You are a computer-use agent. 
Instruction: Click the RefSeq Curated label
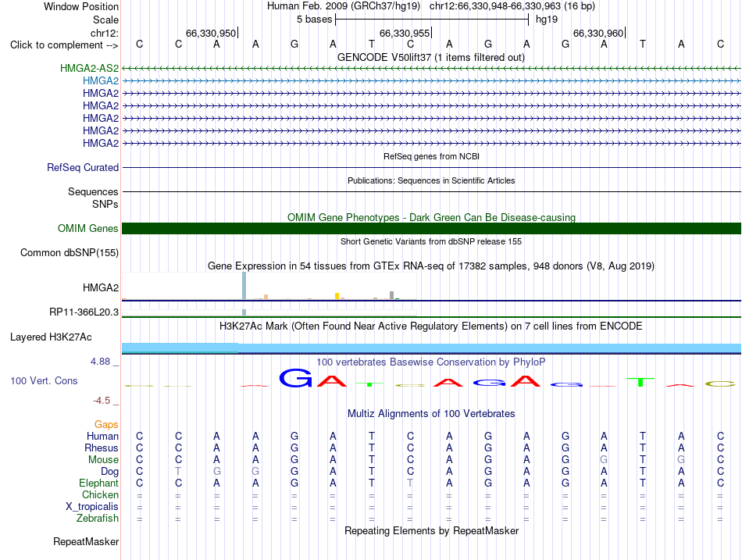click(83, 168)
